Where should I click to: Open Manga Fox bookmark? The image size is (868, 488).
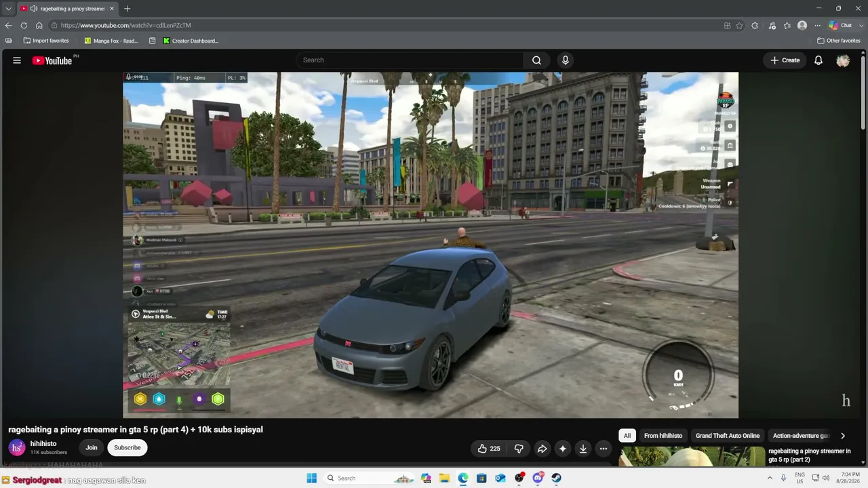(x=111, y=41)
